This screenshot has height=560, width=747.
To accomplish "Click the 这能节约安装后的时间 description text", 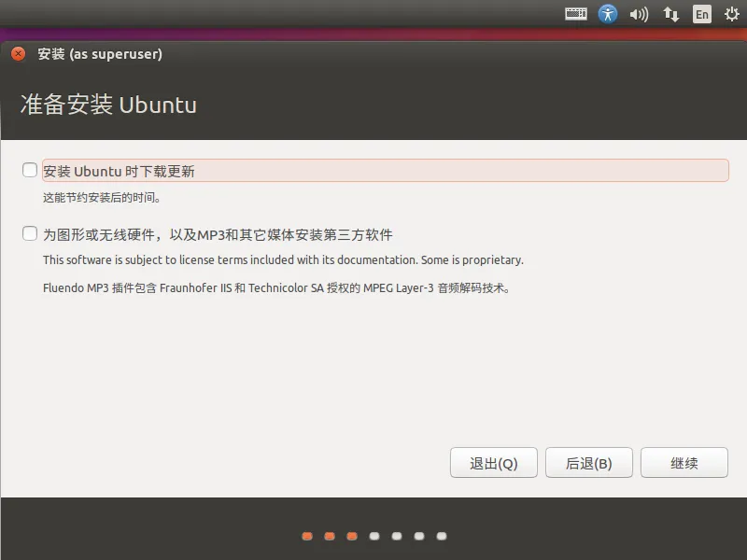I will (x=102, y=198).
